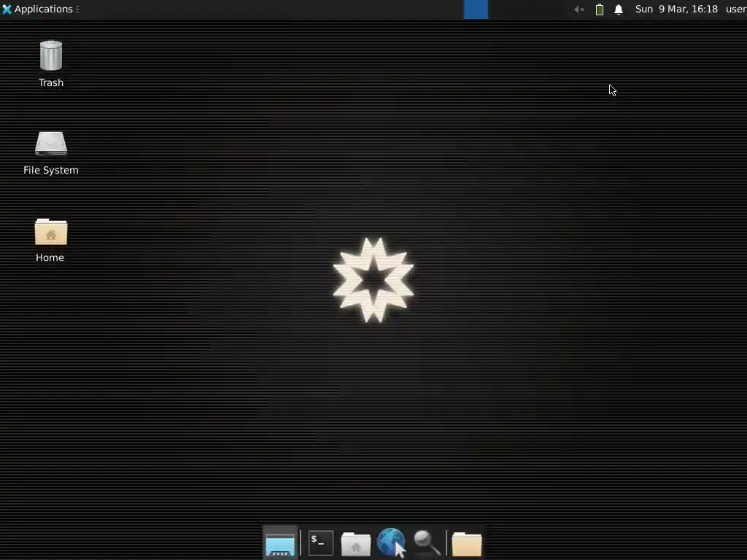Screen dimensions: 747x560
Task: Open the terminal emulator from the dock
Action: tap(319, 542)
